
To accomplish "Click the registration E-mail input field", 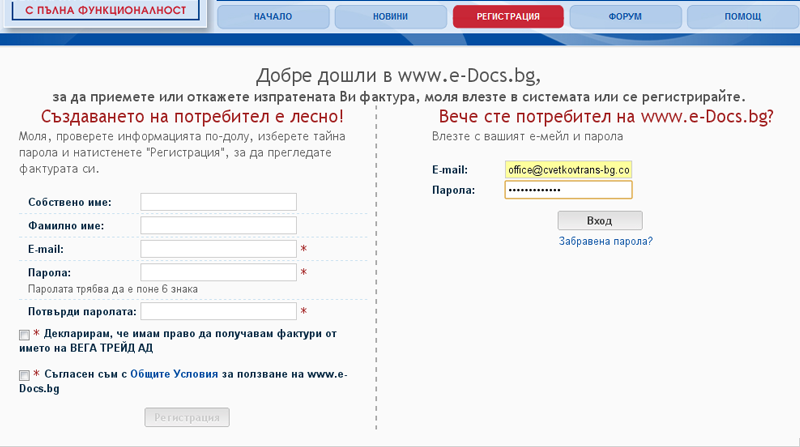I will coord(218,249).
